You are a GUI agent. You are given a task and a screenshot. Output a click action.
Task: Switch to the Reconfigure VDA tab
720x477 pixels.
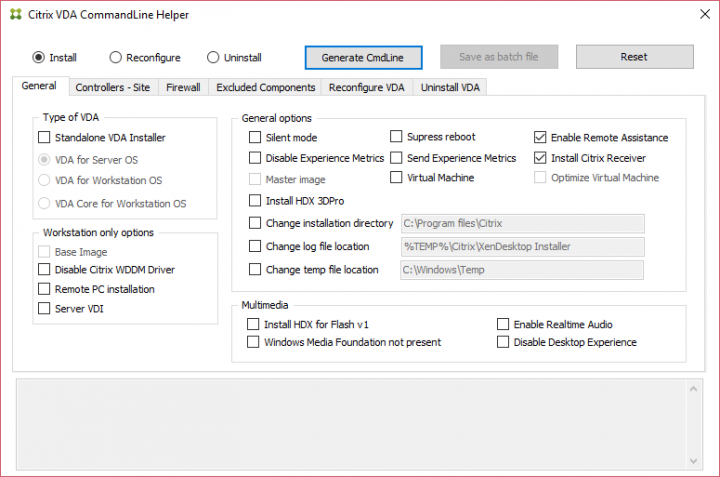pyautogui.click(x=366, y=87)
